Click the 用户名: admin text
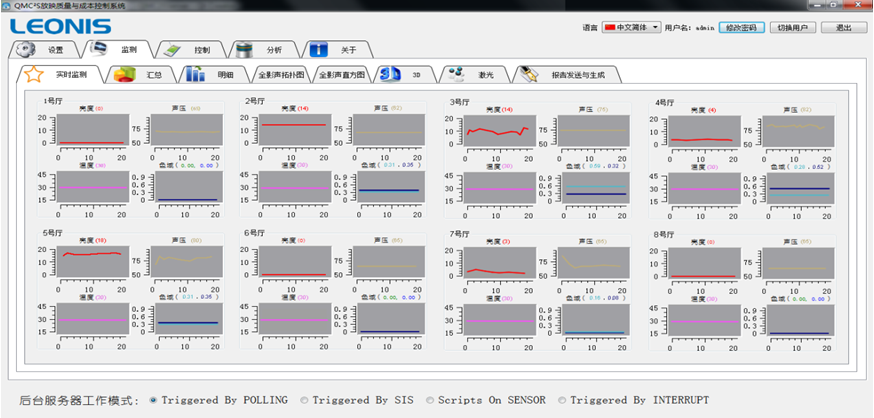This screenshot has height=418, width=874. click(690, 28)
